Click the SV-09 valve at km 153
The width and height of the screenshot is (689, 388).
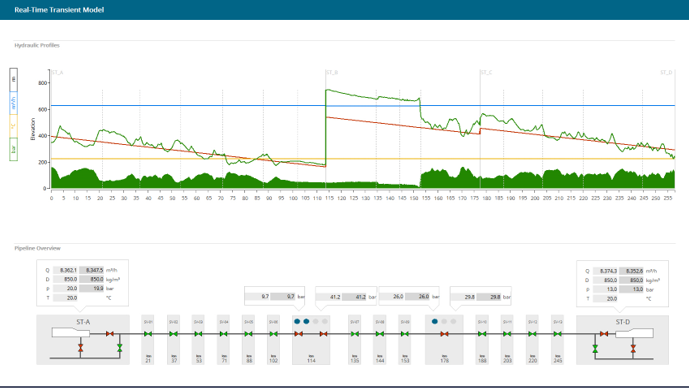(x=405, y=334)
